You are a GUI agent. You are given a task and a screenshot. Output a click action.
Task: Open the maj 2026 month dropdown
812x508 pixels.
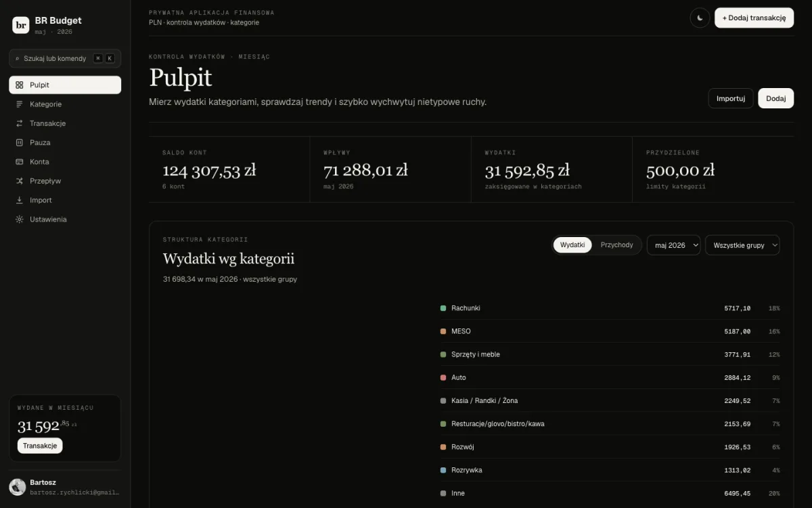673,245
